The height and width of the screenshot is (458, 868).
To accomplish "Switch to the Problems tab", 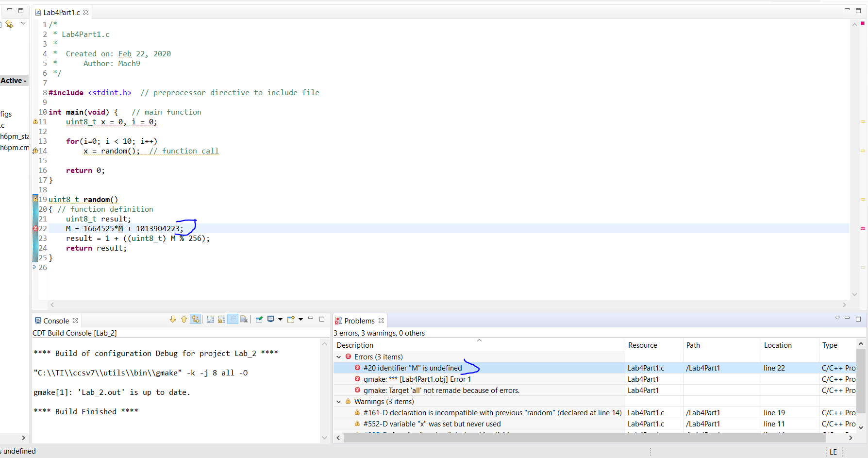I will (x=359, y=321).
